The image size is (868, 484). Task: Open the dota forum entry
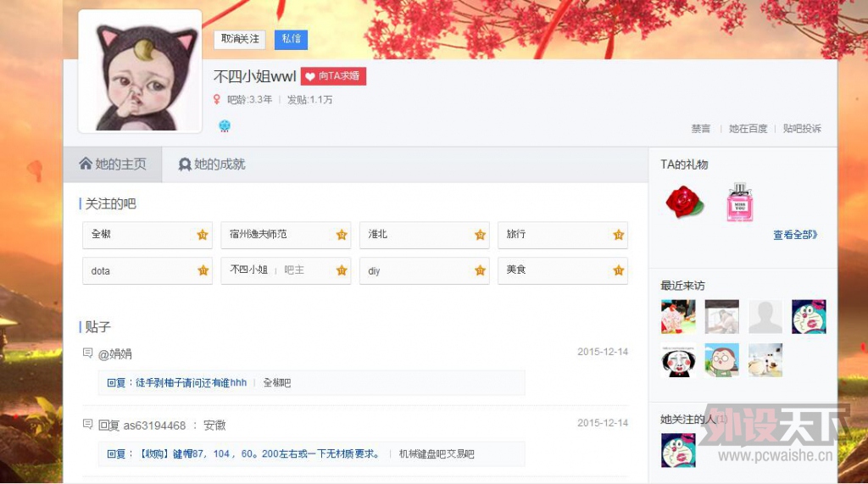coord(147,270)
